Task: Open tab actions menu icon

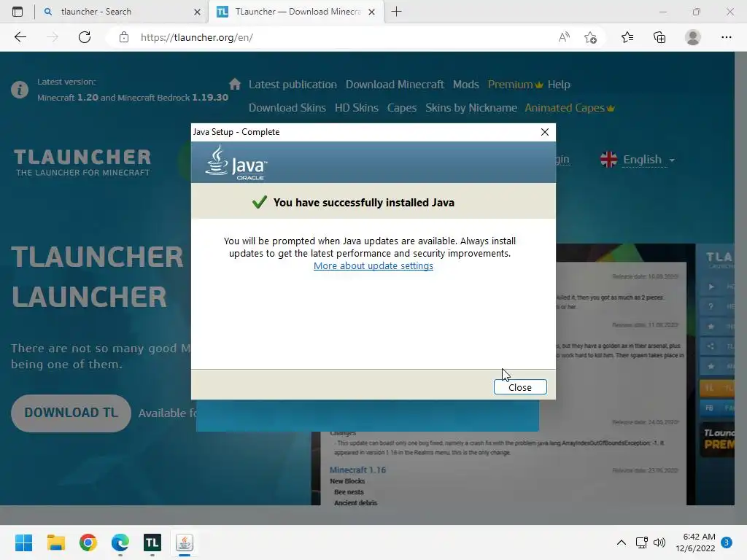Action: coord(18,12)
